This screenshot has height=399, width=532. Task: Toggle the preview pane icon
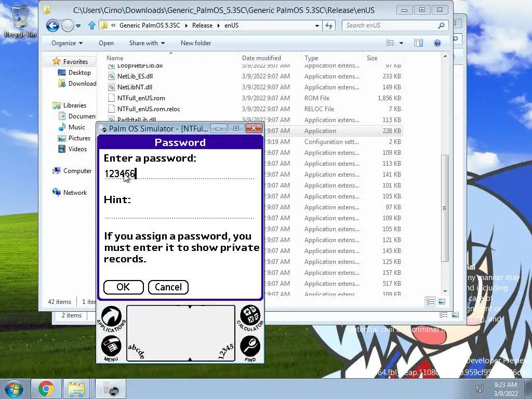(419, 43)
